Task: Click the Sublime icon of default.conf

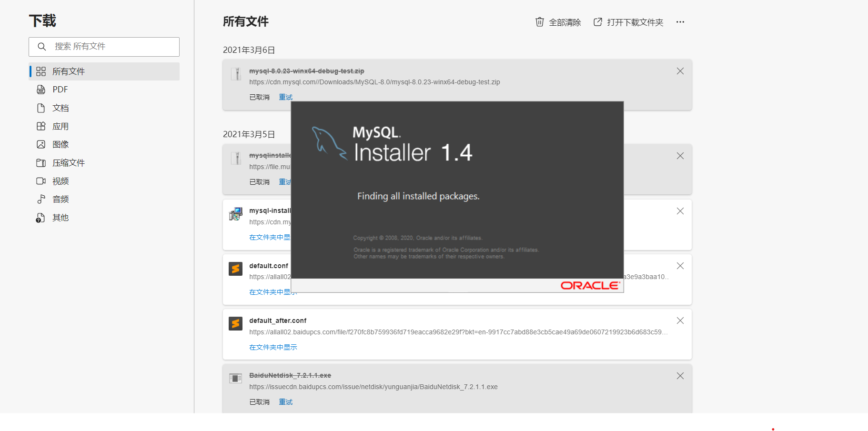Action: [x=236, y=269]
